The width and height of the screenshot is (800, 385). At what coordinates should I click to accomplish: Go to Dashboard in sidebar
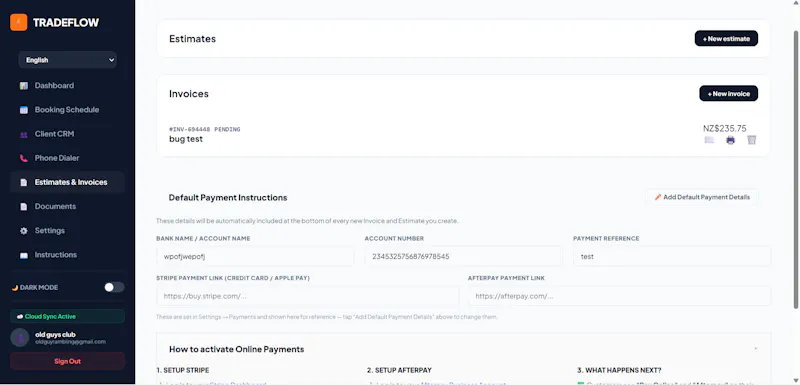67,86
